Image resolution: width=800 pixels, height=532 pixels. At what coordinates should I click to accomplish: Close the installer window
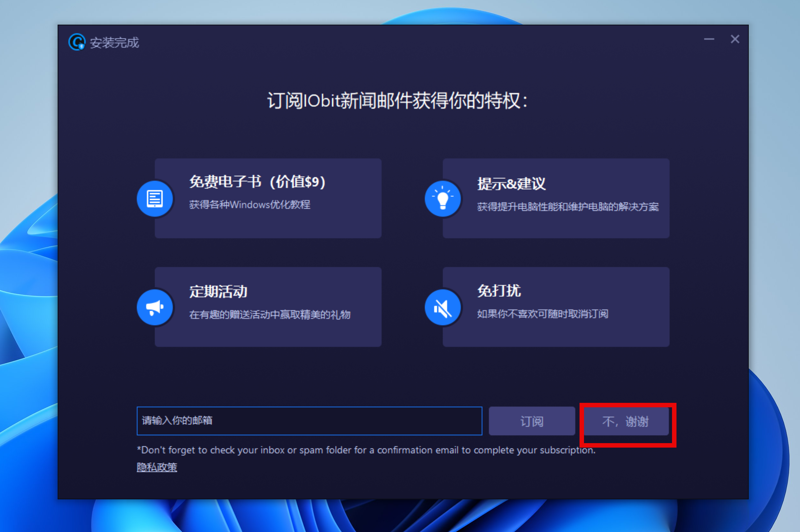[735, 39]
